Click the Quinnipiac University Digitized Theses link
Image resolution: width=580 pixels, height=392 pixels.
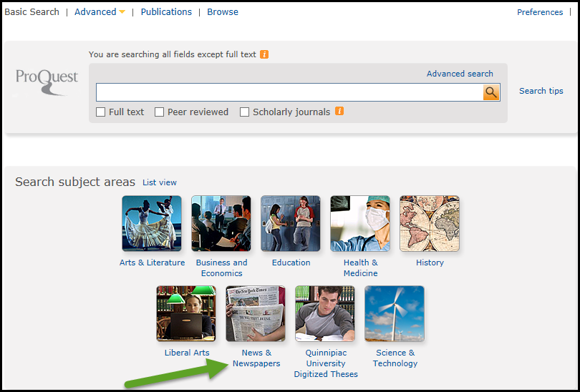[326, 363]
